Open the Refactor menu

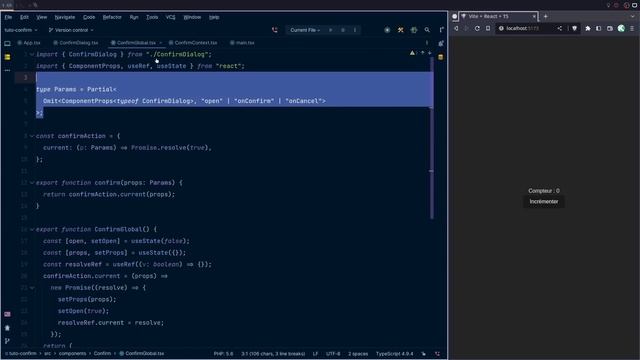click(x=112, y=17)
